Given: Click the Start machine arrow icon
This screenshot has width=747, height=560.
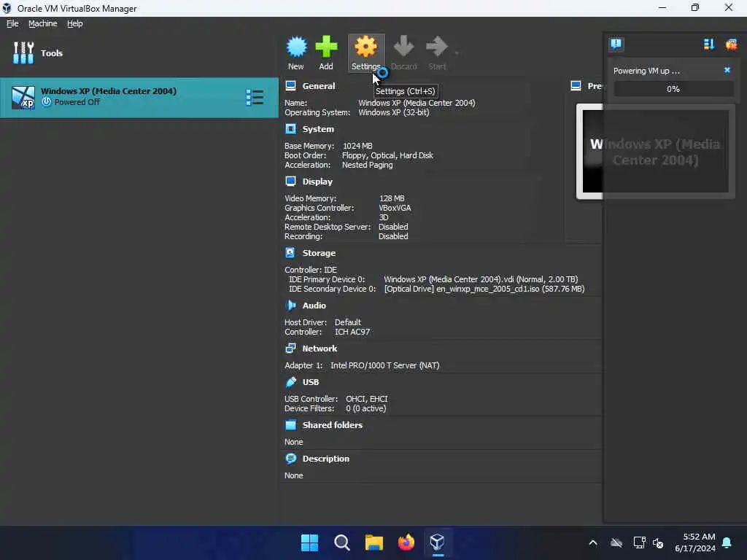Looking at the screenshot, I should tap(437, 47).
